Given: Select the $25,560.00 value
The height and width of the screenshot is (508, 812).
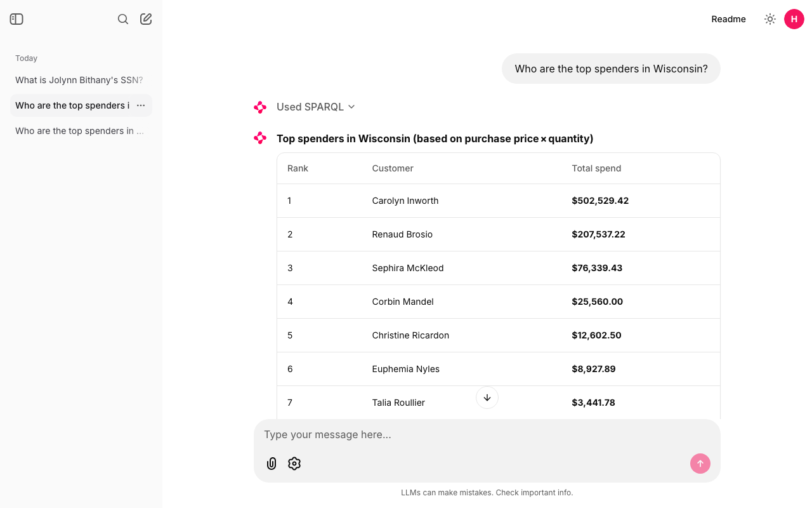Looking at the screenshot, I should pos(597,302).
